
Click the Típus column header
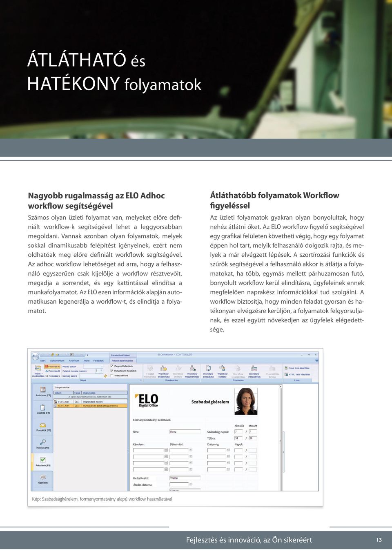tap(77, 393)
